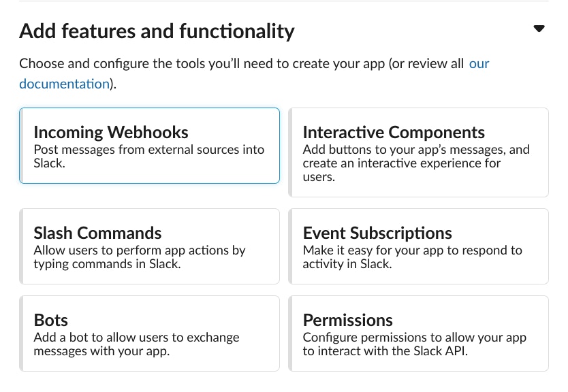Follow the 'documentation' link on second line
The image size is (568, 392).
[x=64, y=84]
